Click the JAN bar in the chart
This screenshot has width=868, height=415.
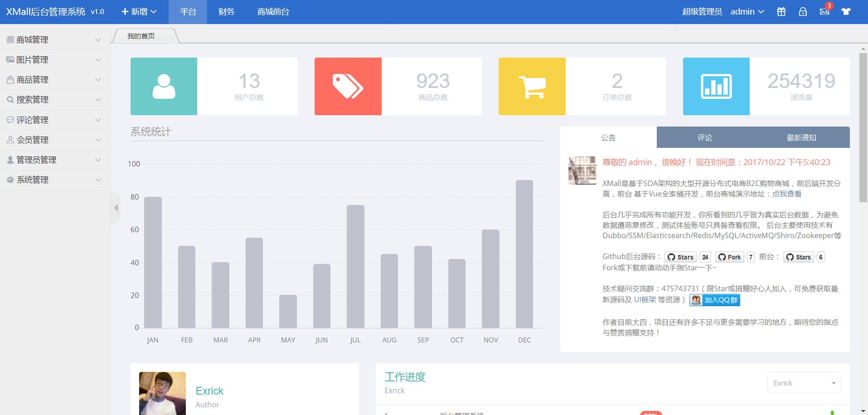tap(153, 262)
